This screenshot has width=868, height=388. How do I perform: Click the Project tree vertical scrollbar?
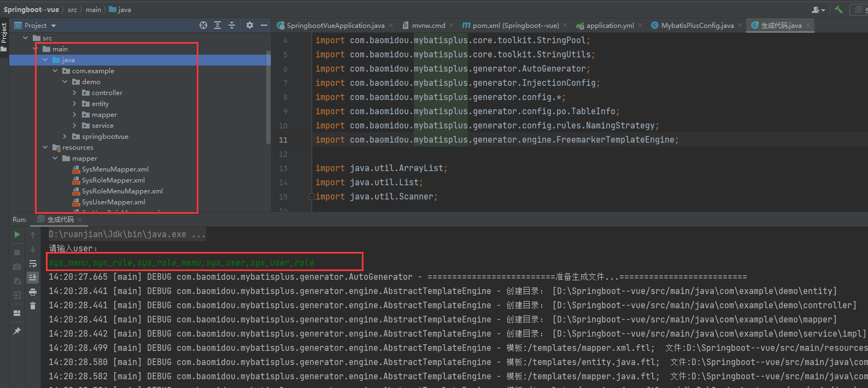click(x=268, y=97)
